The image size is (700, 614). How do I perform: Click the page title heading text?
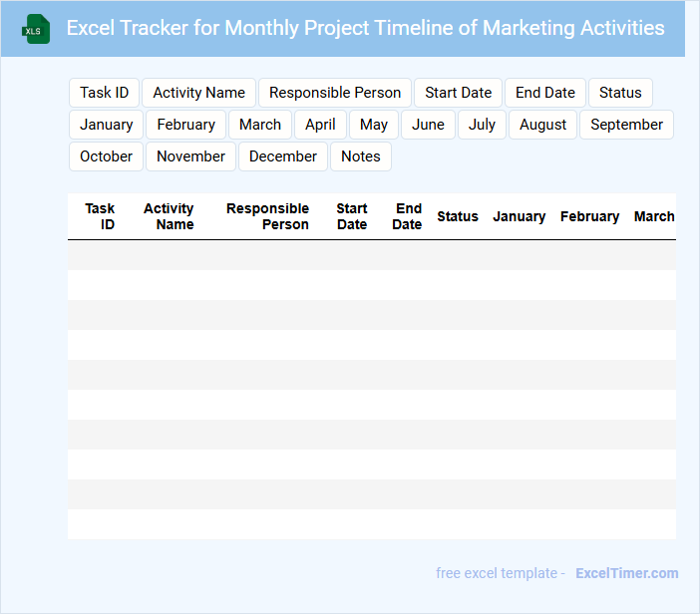[365, 28]
